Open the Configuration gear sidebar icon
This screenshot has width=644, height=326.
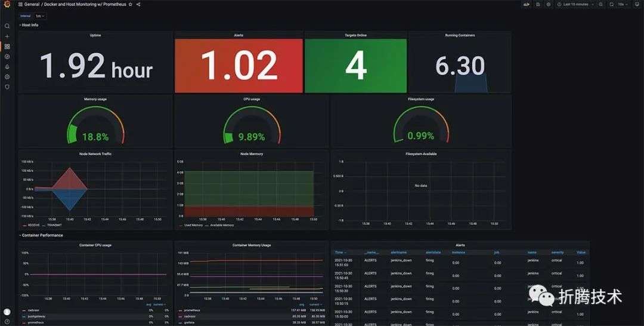(x=7, y=77)
